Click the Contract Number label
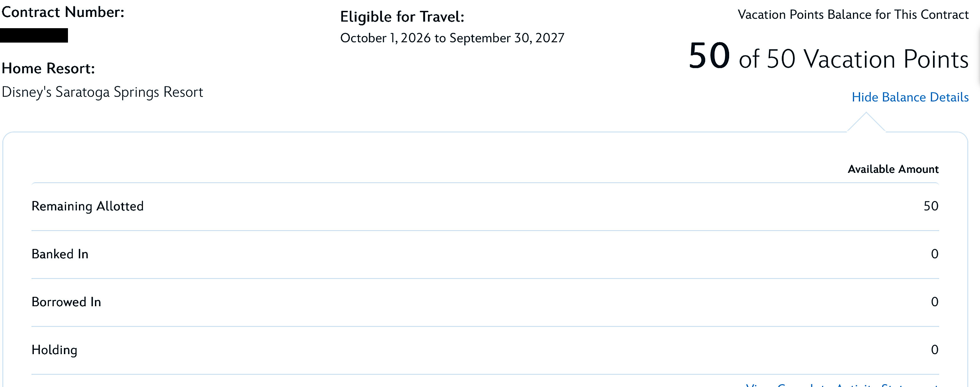The height and width of the screenshot is (387, 980). point(63,13)
